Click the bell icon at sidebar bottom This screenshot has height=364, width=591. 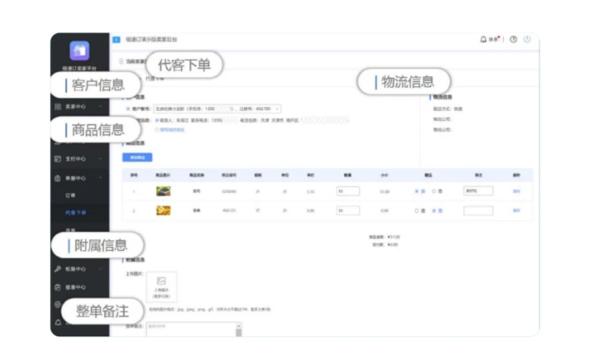58,323
